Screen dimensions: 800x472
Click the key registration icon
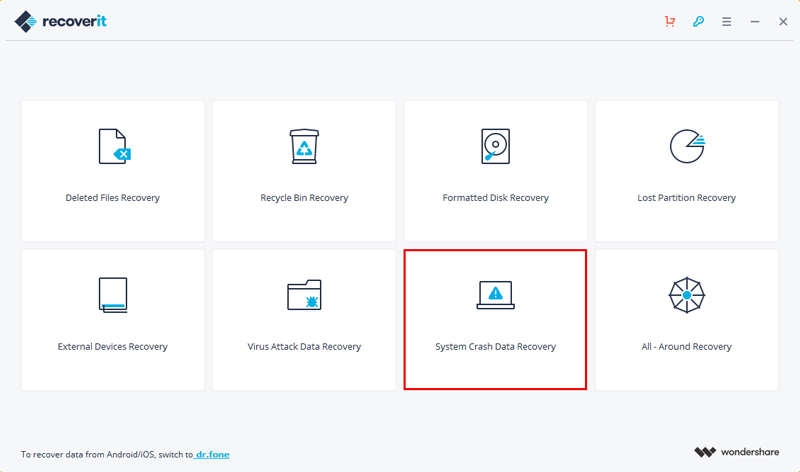point(698,21)
